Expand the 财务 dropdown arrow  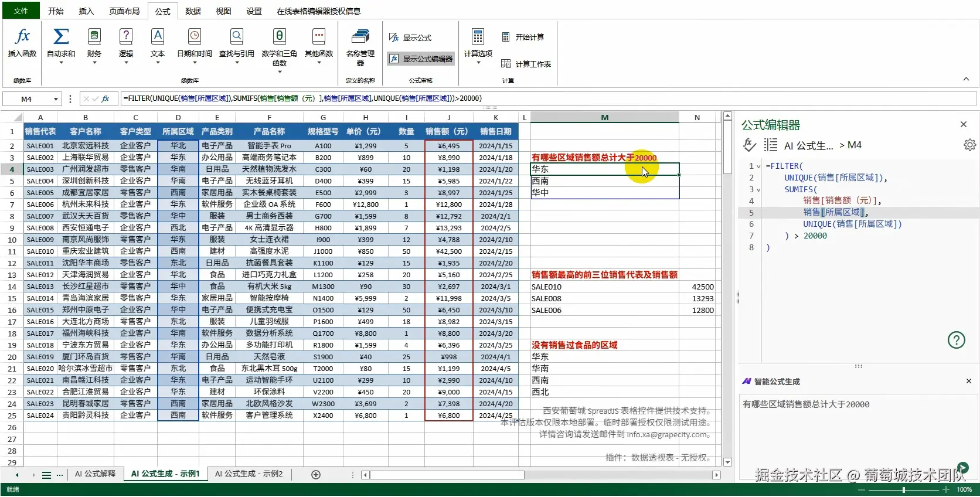click(94, 62)
